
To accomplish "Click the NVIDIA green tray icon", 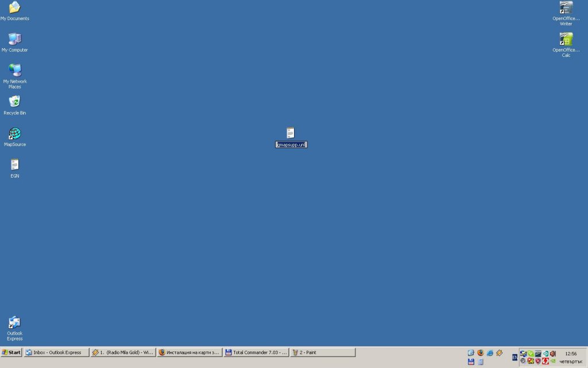I will tap(553, 361).
